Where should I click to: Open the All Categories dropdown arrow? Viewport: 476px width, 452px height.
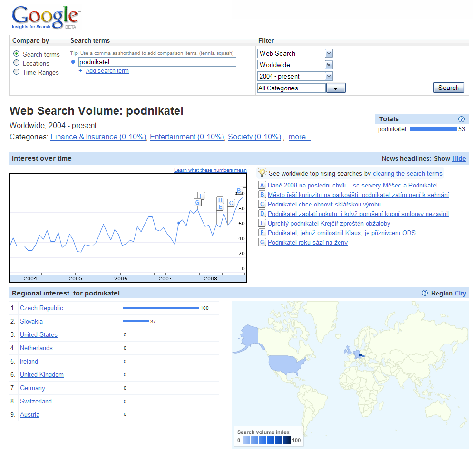click(x=336, y=88)
